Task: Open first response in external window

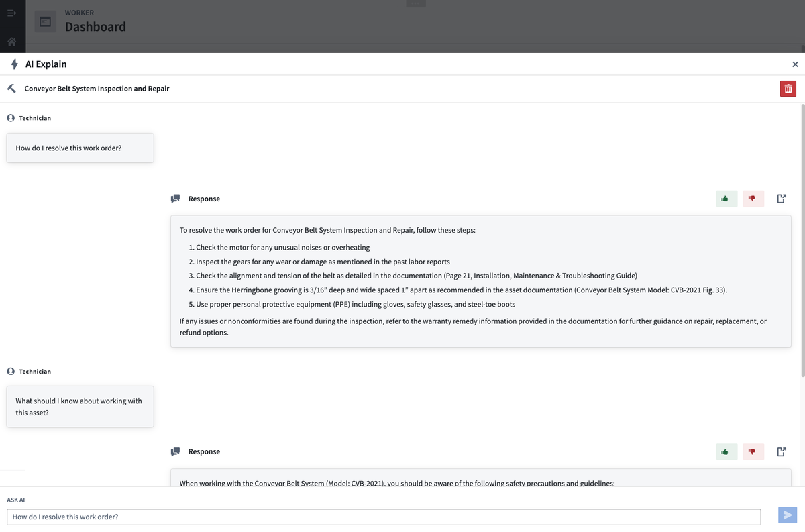Action: pyautogui.click(x=781, y=199)
